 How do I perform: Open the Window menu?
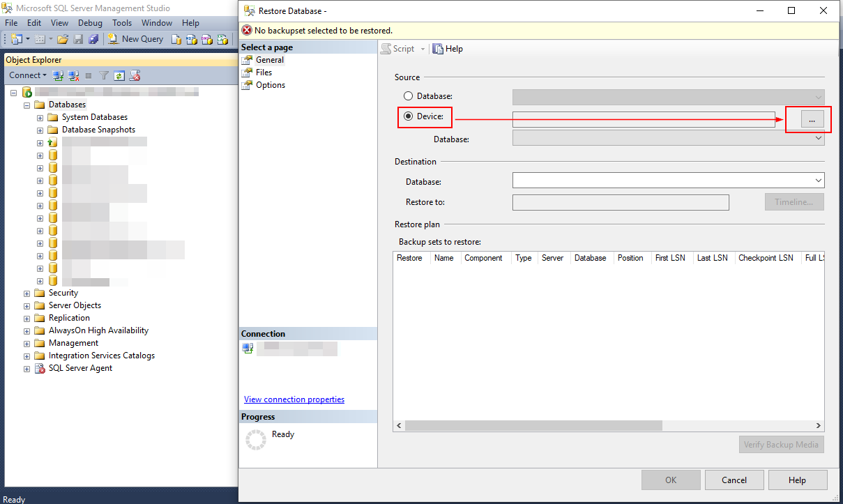(x=157, y=23)
